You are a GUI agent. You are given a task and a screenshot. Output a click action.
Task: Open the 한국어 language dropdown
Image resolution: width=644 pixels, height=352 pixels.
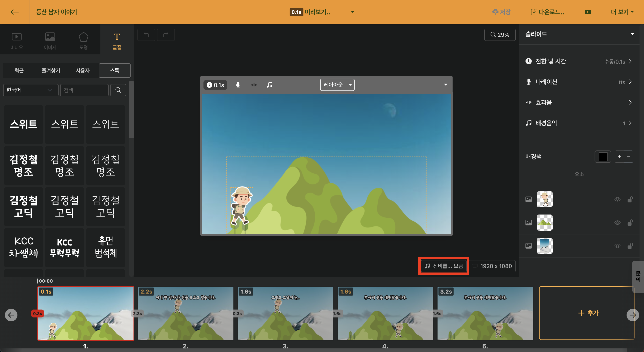(30, 90)
